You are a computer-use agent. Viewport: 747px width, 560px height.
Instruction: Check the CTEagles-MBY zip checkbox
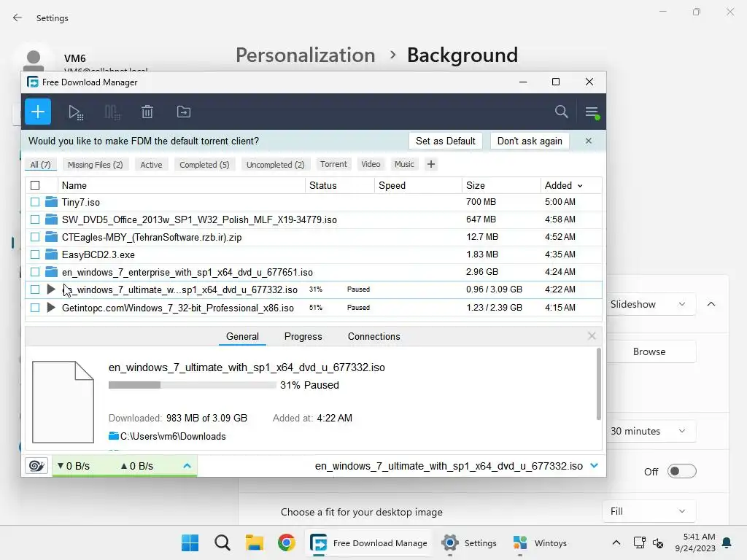pyautogui.click(x=35, y=237)
